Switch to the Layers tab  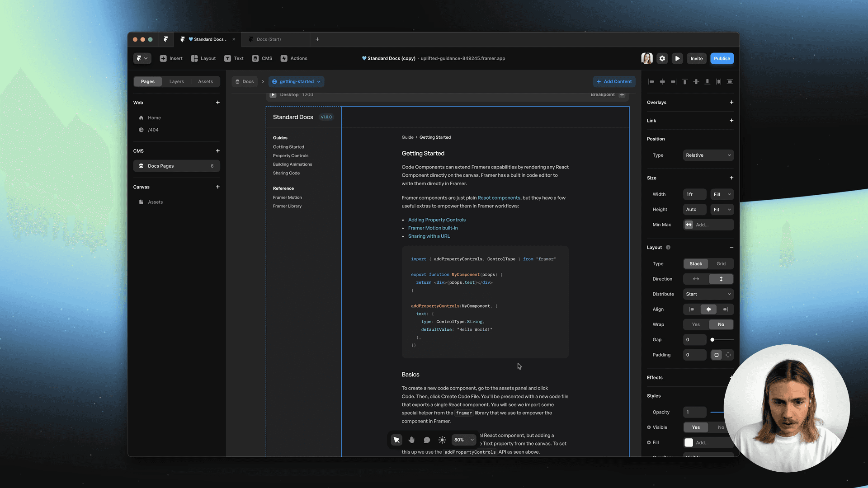[176, 82]
